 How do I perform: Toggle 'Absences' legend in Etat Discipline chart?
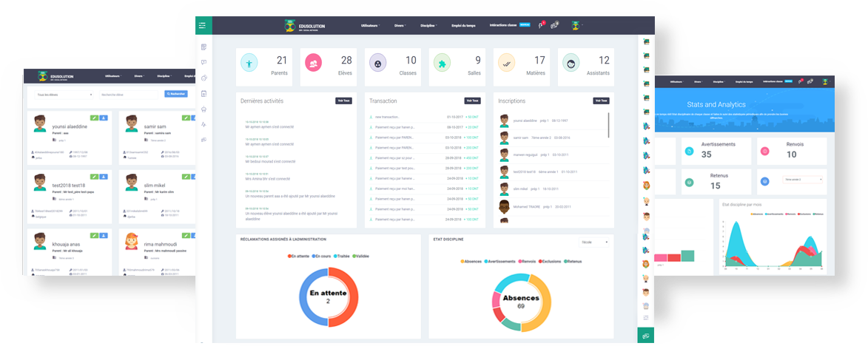coord(473,261)
